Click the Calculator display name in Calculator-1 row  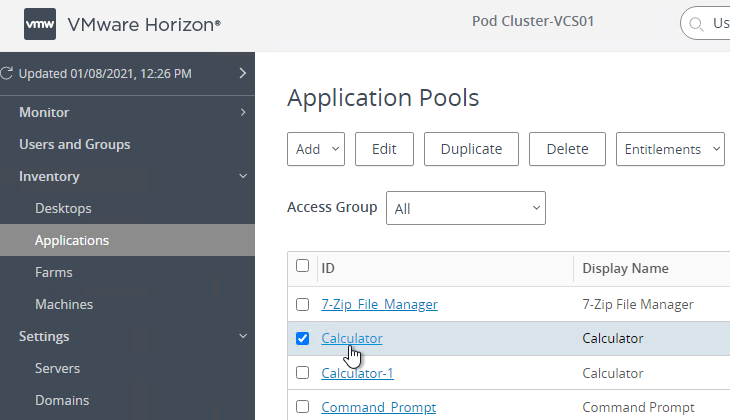tap(613, 373)
